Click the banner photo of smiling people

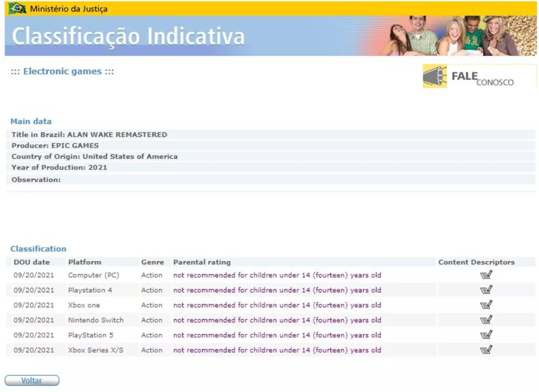click(458, 36)
